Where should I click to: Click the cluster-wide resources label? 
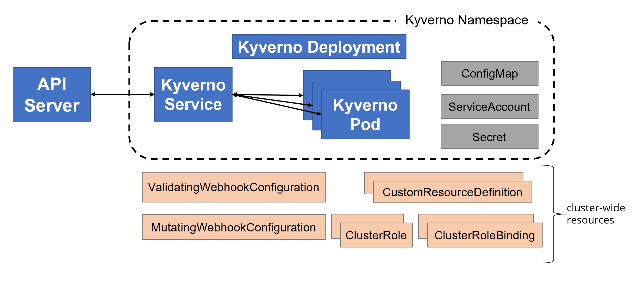coord(596,214)
